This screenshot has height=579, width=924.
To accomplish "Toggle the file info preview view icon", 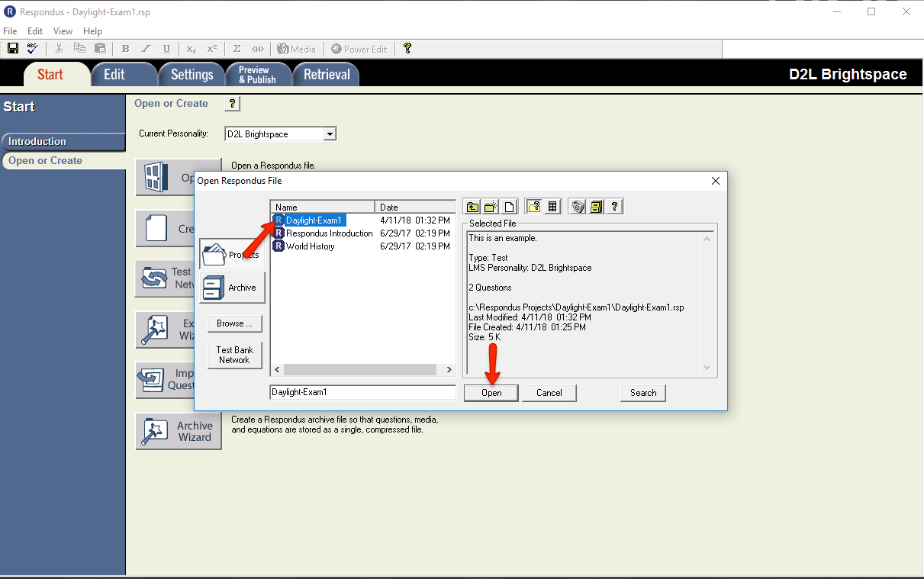I will point(535,206).
